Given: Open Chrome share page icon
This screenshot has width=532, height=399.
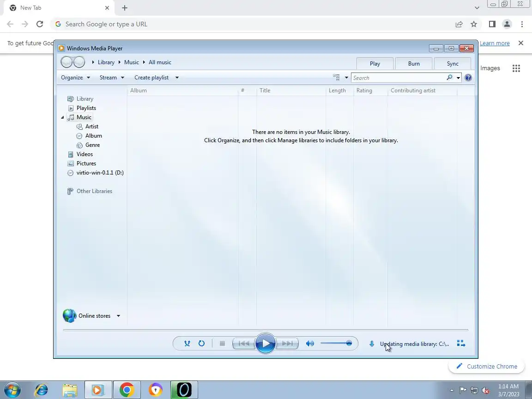Looking at the screenshot, I should click(459, 24).
